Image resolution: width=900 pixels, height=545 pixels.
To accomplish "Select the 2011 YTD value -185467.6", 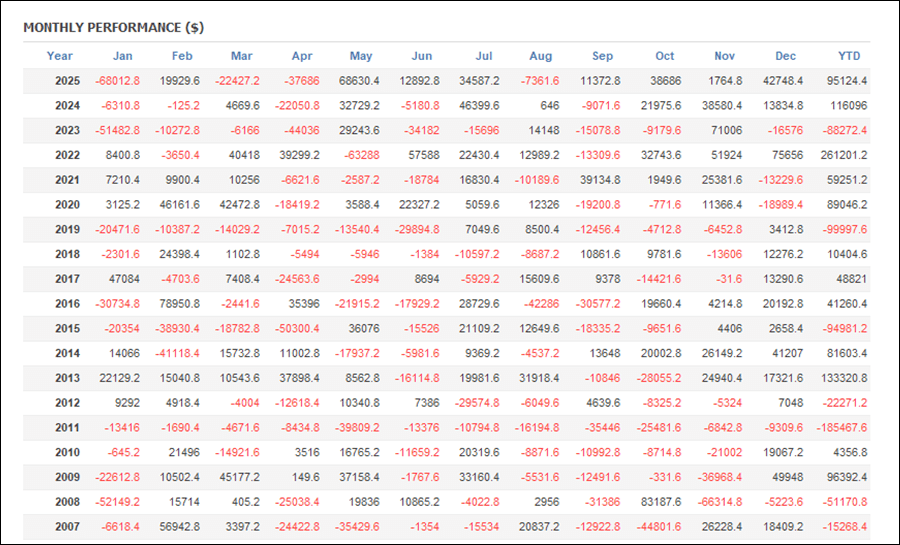I will [x=842, y=428].
